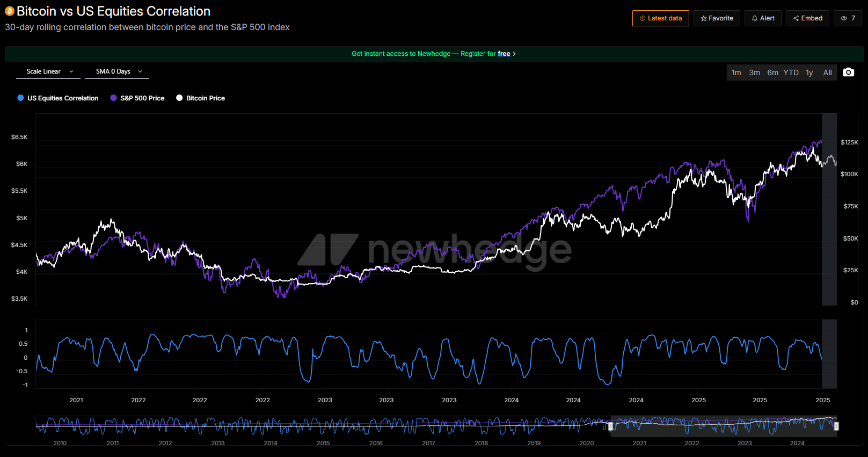Open the Register for free banner link

[434, 54]
